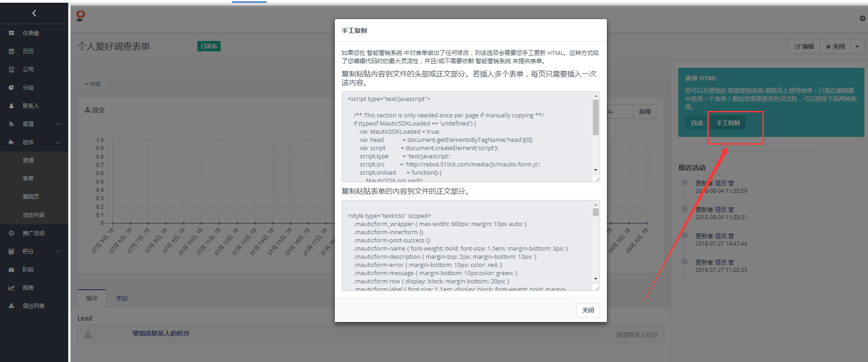The height and width of the screenshot is (362, 868).
Task: Click the settings gear icon top right
Action: tap(862, 18)
